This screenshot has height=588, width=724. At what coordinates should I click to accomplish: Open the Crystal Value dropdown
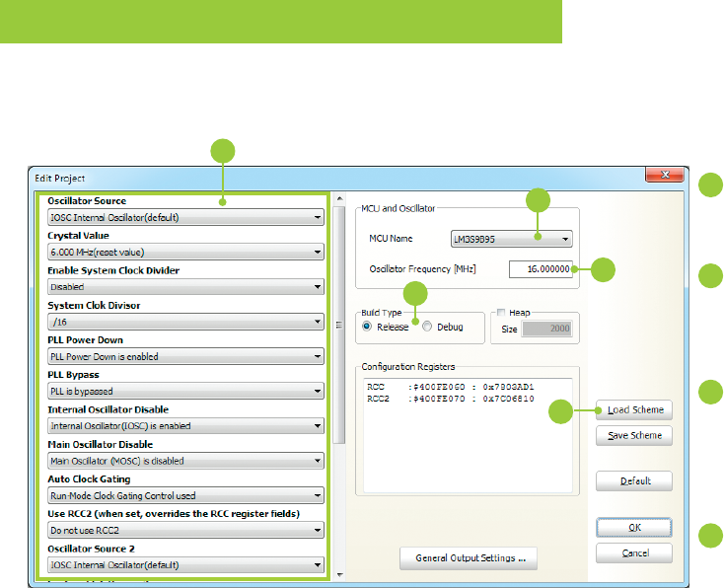(185, 253)
